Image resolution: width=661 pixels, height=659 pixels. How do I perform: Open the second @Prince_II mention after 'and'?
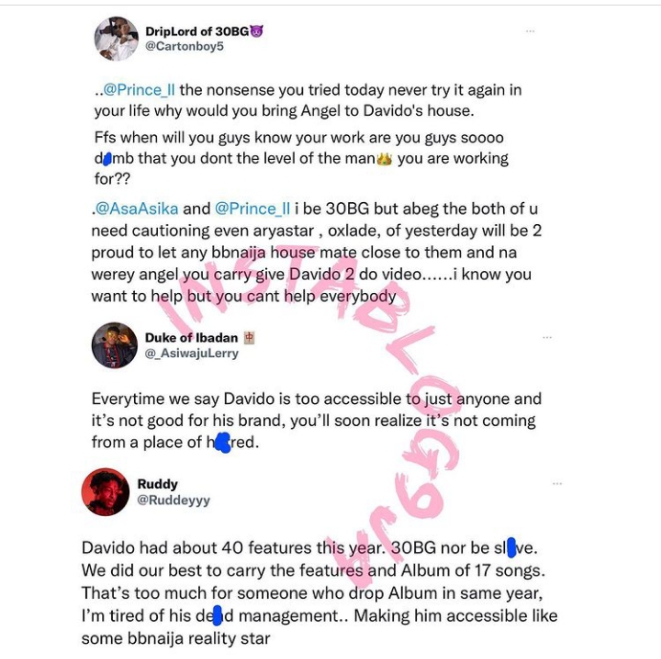coord(252,209)
